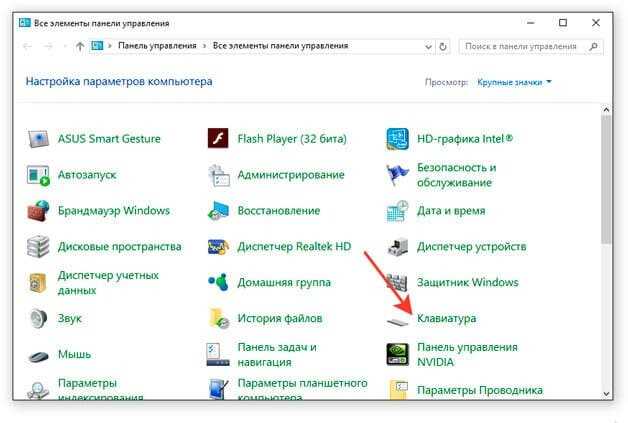Close the control panel window
Screen dimensions: 628x423
pos(596,23)
